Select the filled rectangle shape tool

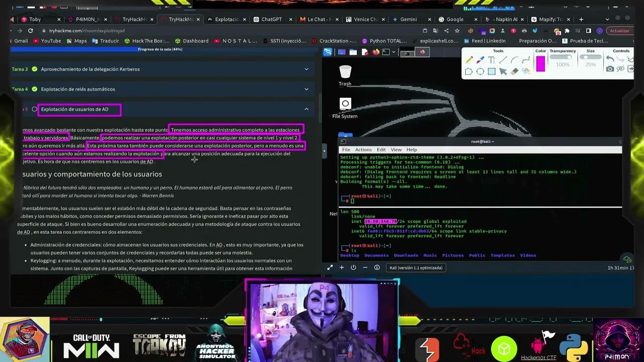492,71
